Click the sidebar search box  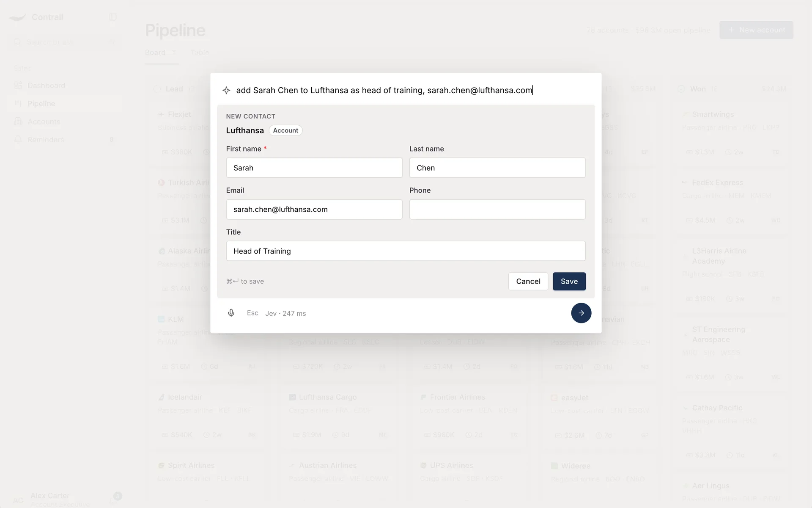[64, 42]
